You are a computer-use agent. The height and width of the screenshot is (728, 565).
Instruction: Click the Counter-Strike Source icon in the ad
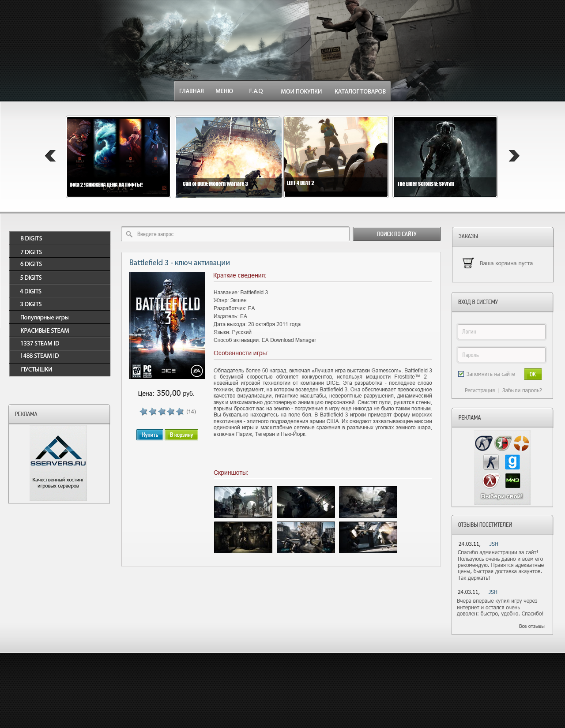click(483, 443)
